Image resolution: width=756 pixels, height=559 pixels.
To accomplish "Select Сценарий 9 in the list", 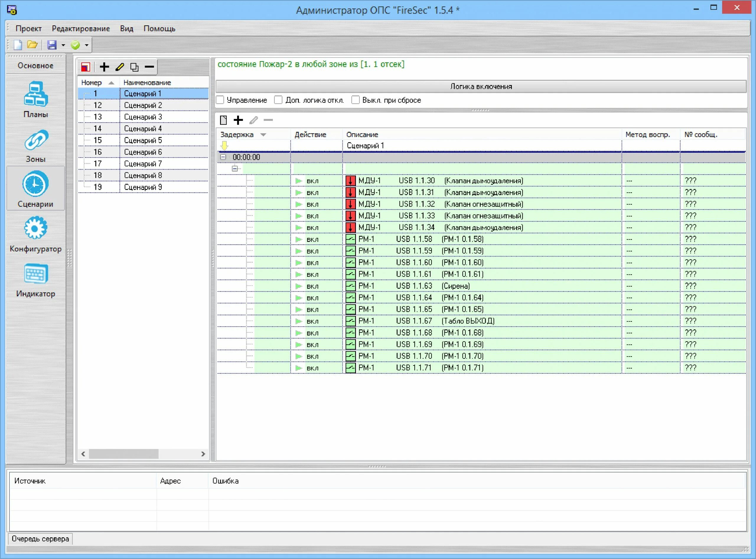I will (x=143, y=187).
